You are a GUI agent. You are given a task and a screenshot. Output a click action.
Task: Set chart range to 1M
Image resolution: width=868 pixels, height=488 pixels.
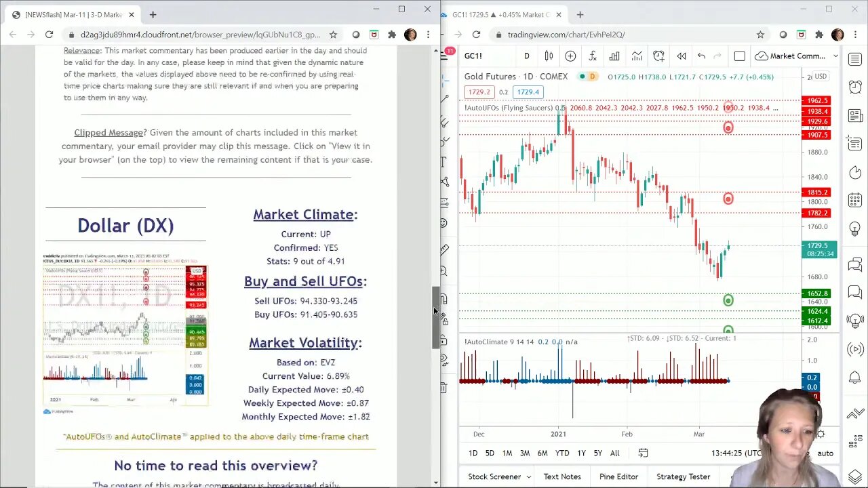tap(507, 453)
